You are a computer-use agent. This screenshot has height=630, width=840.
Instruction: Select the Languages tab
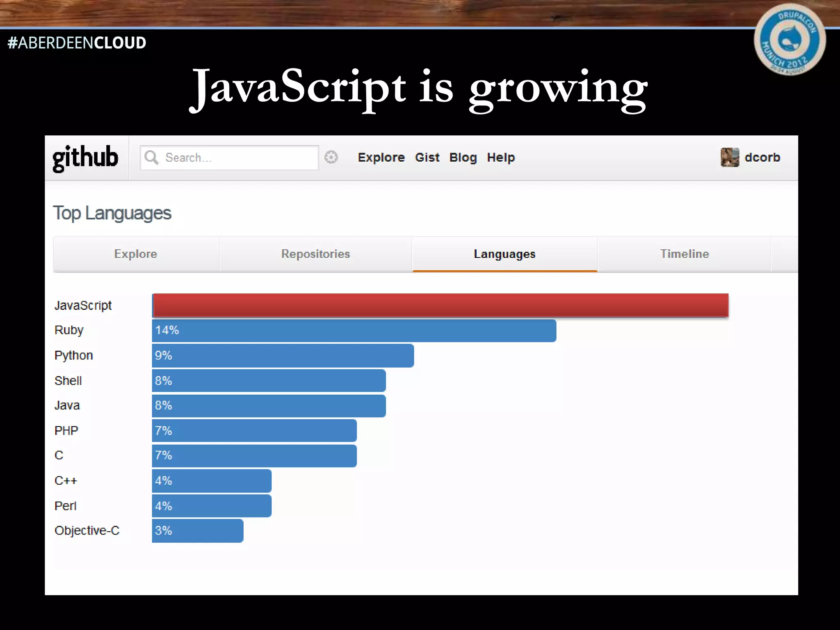[504, 254]
